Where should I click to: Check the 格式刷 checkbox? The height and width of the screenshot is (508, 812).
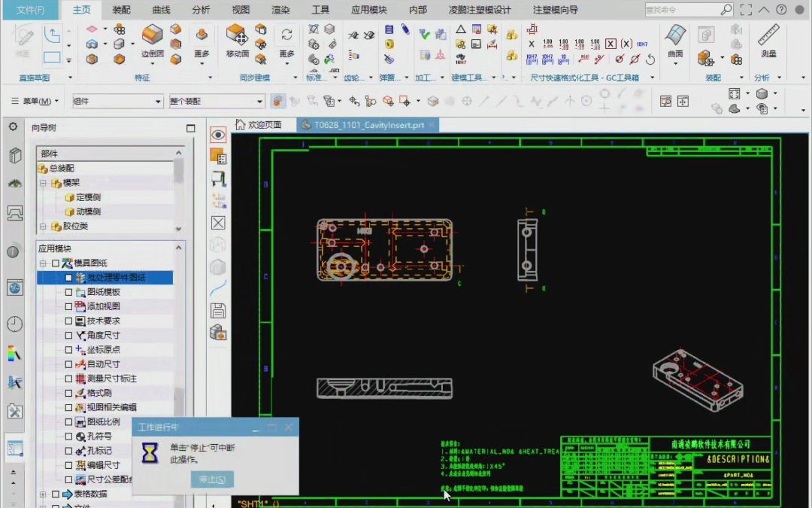coord(68,393)
